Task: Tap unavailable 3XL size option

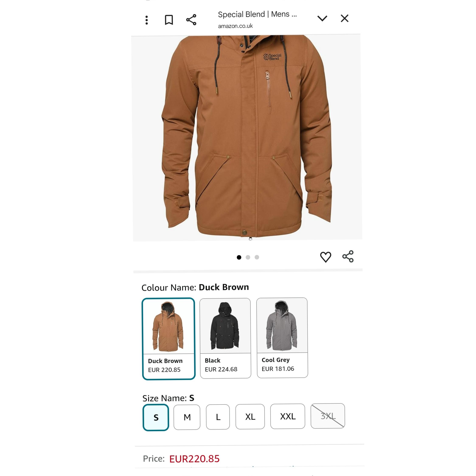Action: tap(328, 416)
